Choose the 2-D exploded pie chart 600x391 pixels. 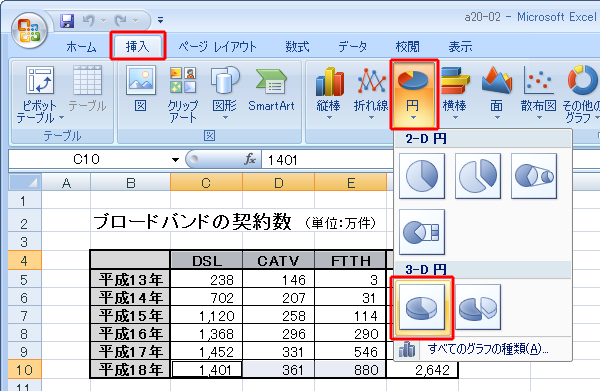[478, 176]
